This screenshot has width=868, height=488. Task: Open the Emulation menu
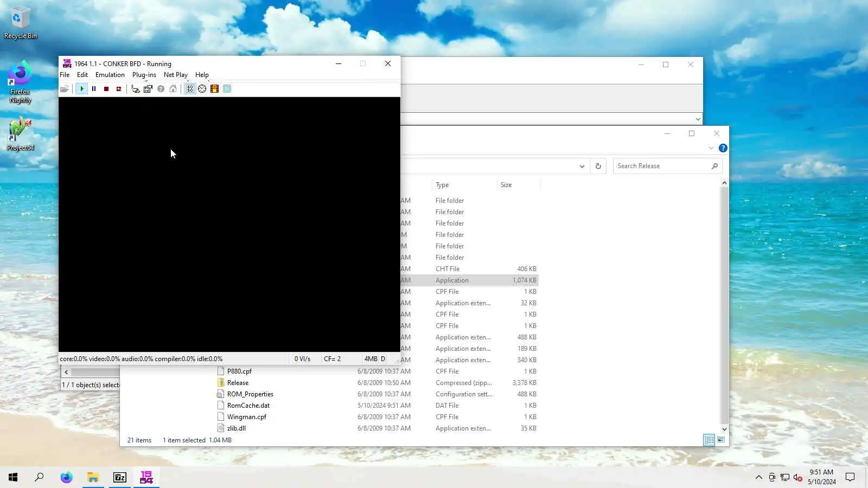coord(110,75)
